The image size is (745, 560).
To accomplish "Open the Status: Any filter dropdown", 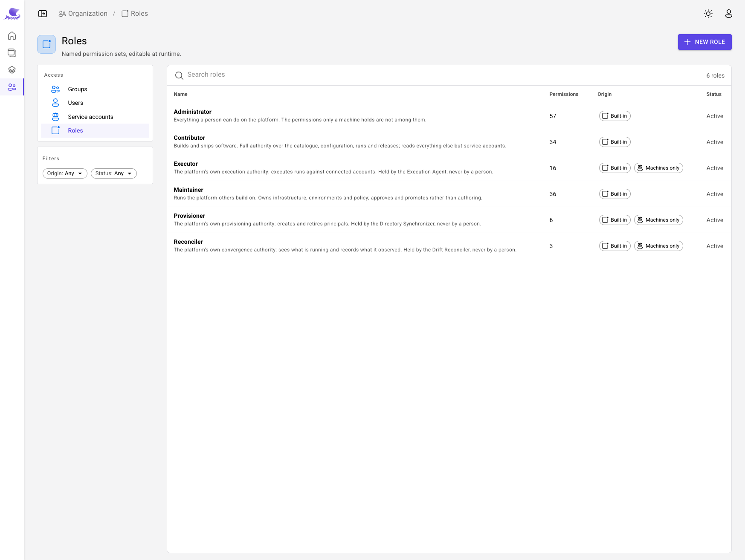I will [x=114, y=173].
